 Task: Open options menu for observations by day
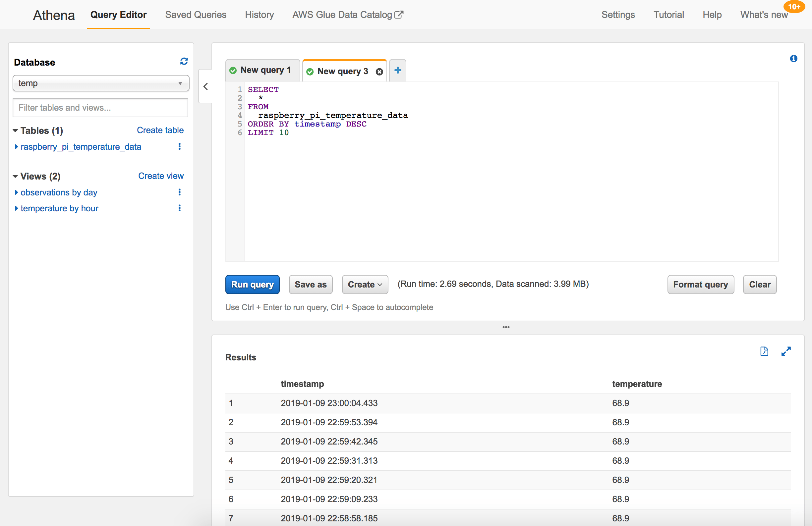[x=179, y=192]
